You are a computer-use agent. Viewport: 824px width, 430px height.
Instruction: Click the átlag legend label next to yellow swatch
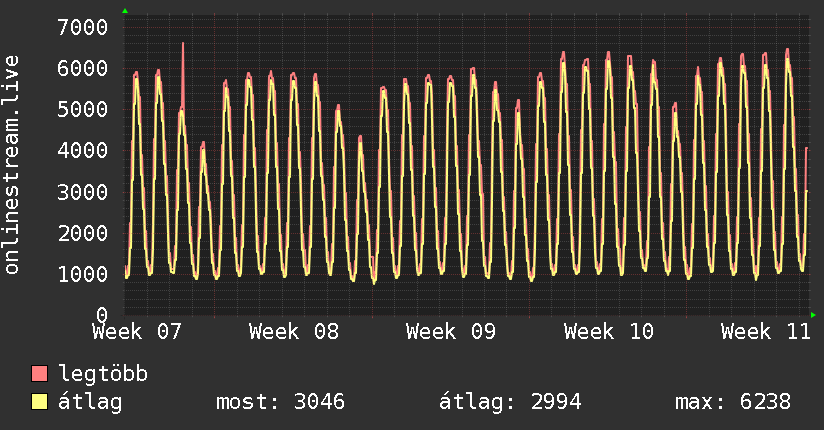(90, 402)
